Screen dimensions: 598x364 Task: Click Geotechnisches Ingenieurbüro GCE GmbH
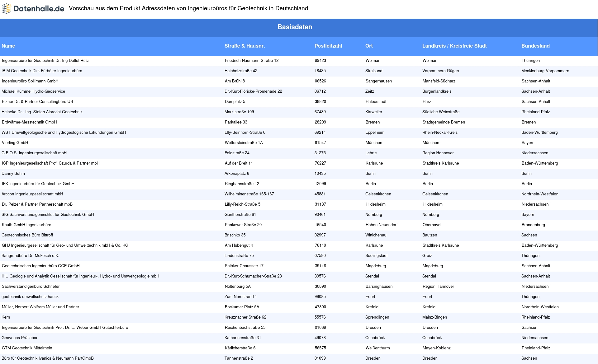[40, 266]
